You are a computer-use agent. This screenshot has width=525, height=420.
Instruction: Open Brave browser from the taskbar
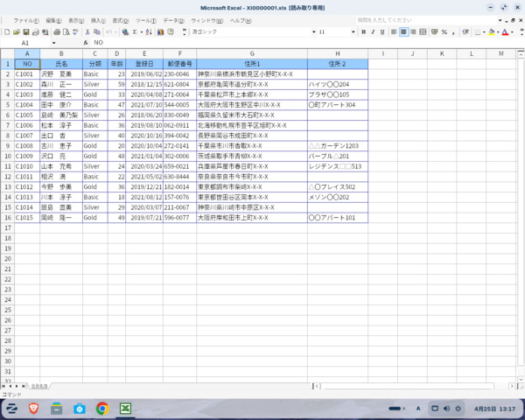point(33,409)
